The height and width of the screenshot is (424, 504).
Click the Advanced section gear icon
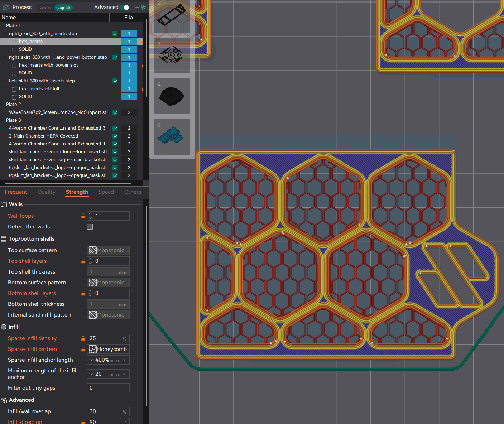click(4, 400)
